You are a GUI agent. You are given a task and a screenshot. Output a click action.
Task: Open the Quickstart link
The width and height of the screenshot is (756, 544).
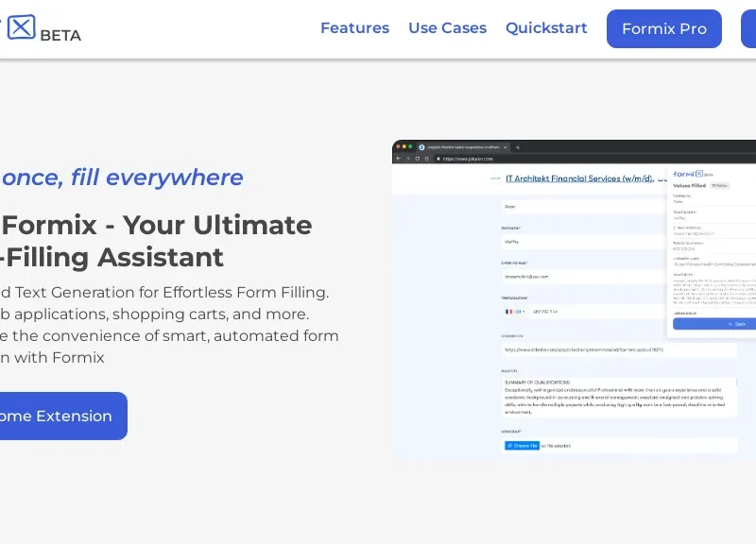[546, 28]
